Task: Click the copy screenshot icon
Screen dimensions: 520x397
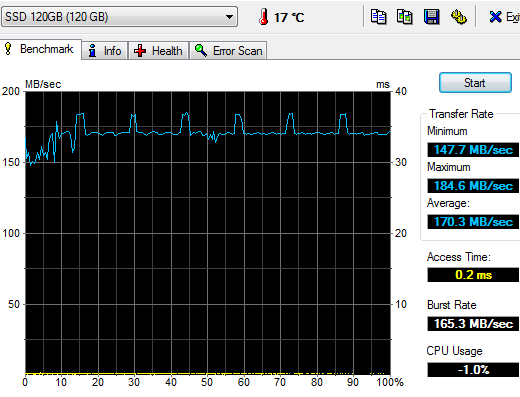Action: point(404,17)
